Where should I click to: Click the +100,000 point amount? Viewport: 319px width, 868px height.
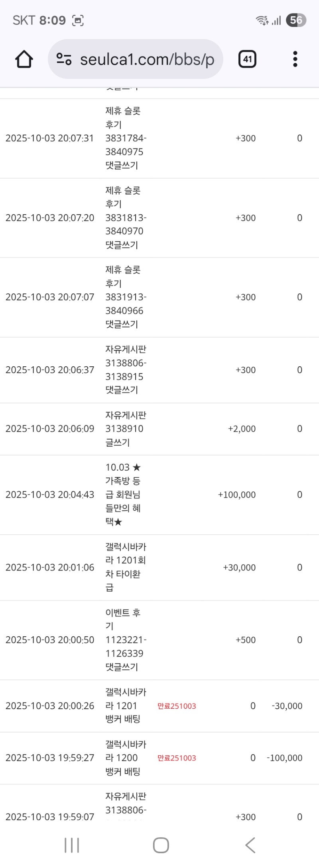tap(237, 495)
